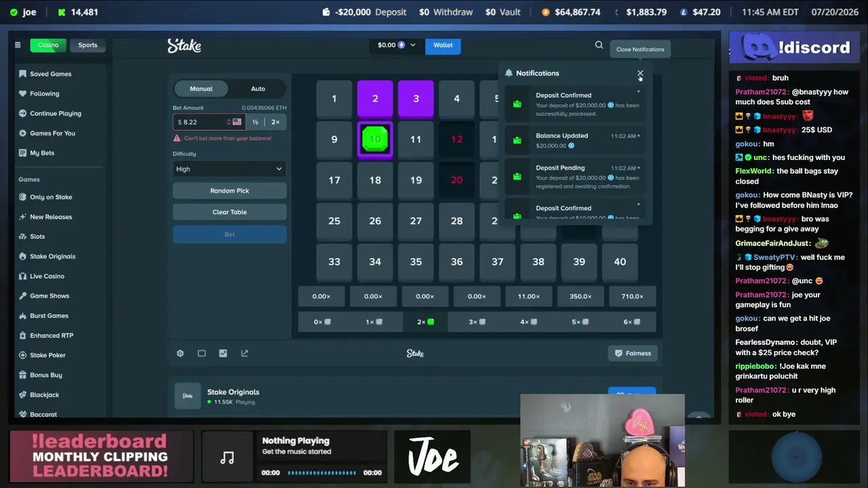
Task: Select keno tile 4
Action: tap(456, 99)
